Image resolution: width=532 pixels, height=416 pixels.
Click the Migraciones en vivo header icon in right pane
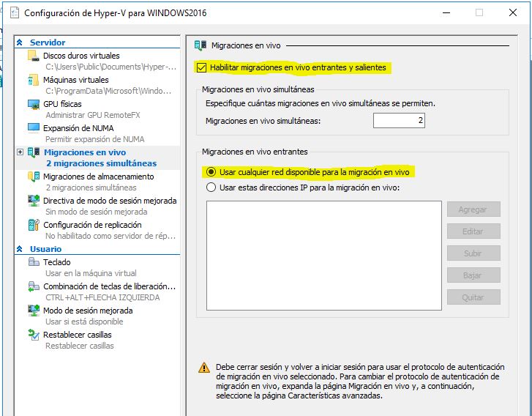coord(201,45)
